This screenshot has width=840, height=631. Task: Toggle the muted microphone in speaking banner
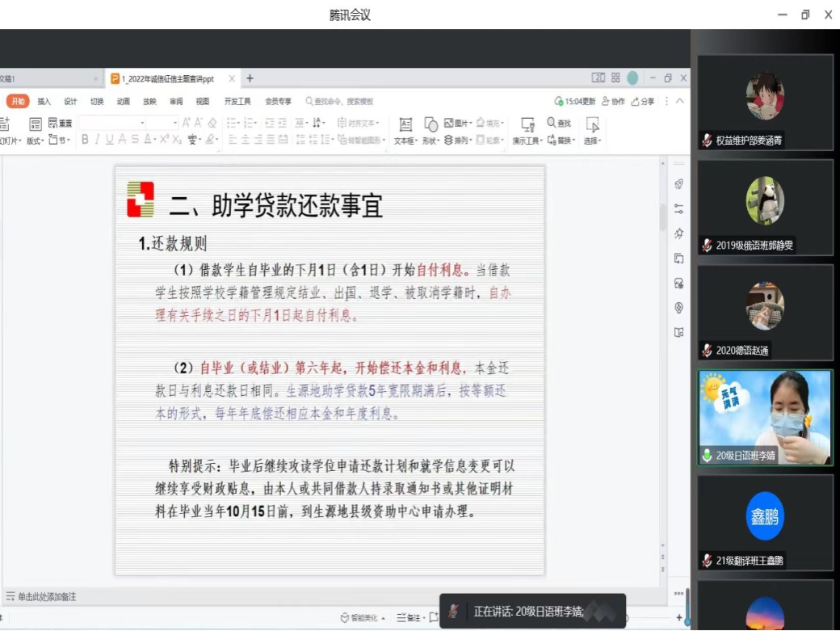point(455,611)
